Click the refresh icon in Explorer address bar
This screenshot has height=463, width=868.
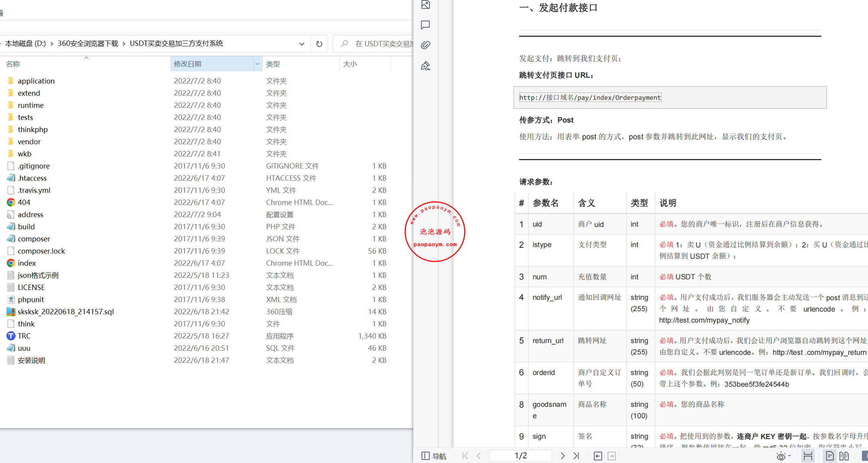319,43
